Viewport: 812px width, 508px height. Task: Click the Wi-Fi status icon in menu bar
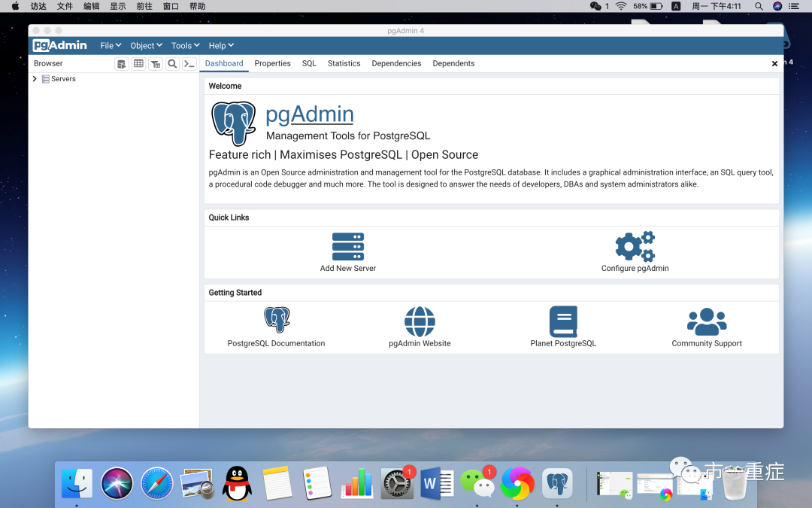pos(621,6)
